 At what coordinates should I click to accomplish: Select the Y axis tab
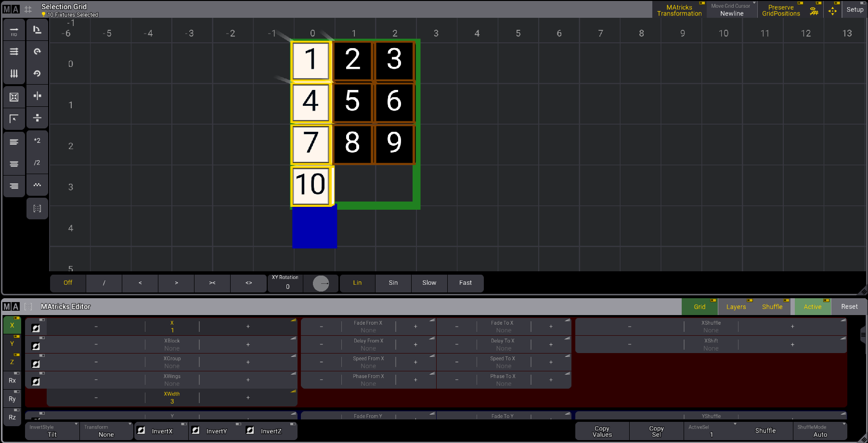[12, 343]
